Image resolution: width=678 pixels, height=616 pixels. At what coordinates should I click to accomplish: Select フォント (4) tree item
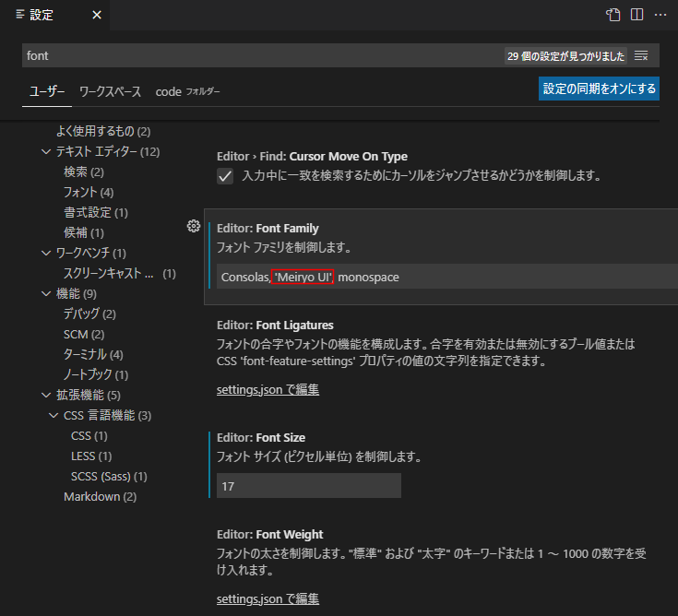[89, 193]
